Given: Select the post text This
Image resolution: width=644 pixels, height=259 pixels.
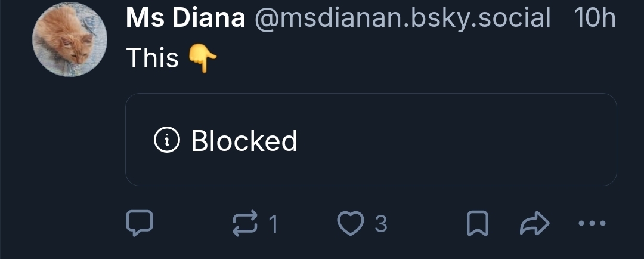Looking at the screenshot, I should pos(153,57).
